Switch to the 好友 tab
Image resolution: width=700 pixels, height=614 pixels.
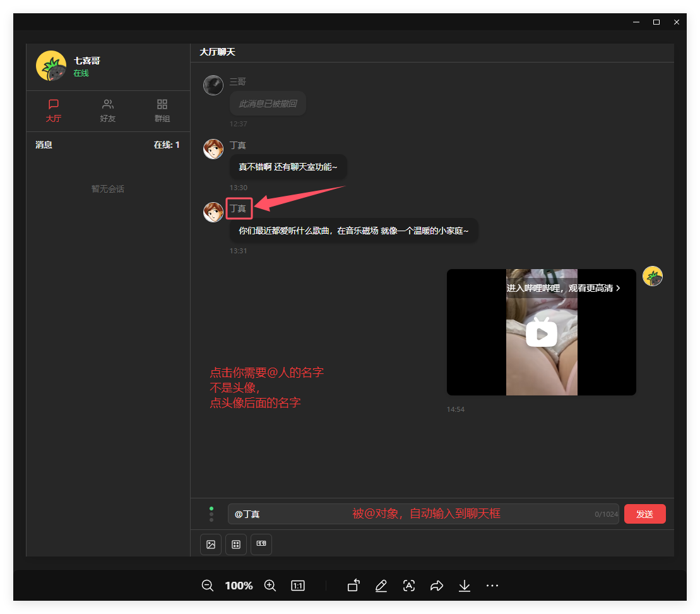[108, 111]
